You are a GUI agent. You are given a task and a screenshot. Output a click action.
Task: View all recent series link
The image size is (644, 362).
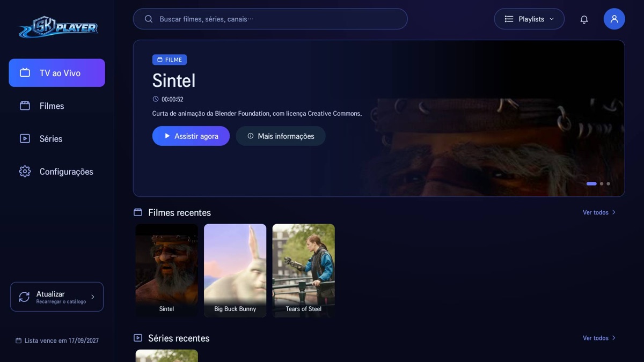pos(599,338)
